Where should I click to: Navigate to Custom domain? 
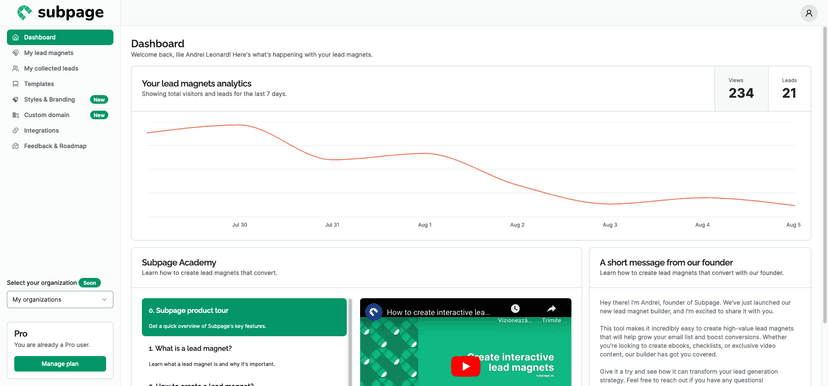(x=60, y=115)
